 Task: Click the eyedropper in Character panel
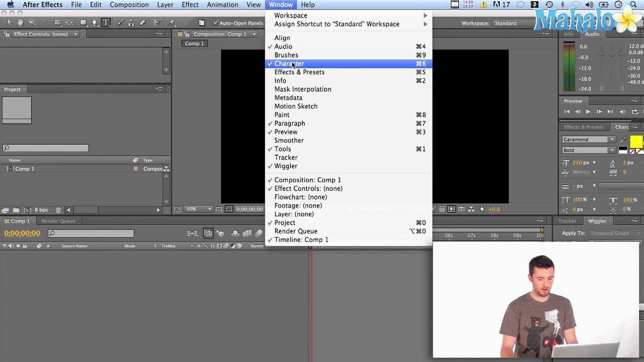pyautogui.click(x=624, y=140)
